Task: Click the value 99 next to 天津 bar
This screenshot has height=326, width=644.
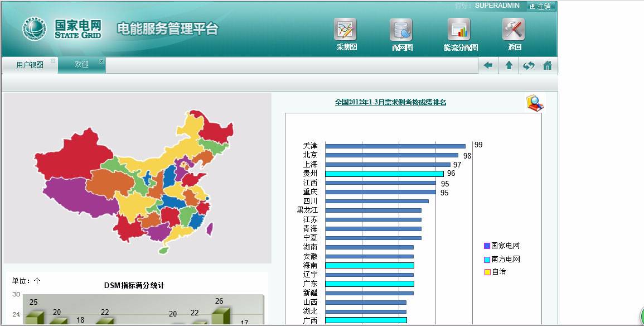Action: click(478, 145)
